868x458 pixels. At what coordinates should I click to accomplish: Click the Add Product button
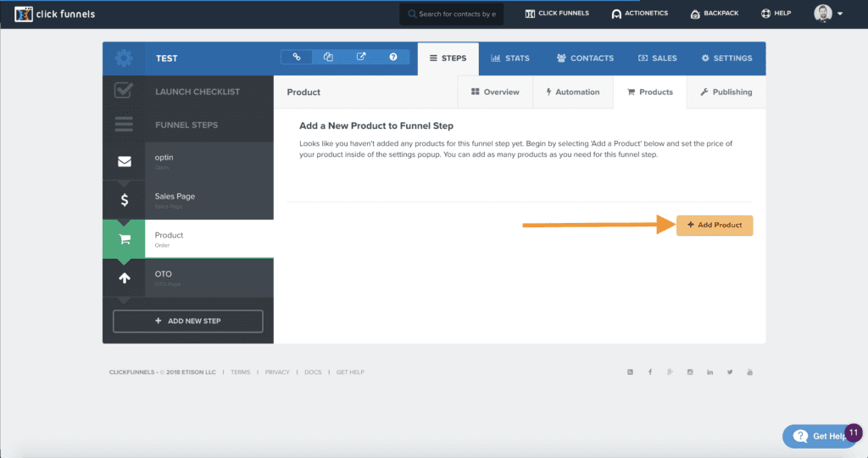point(715,226)
